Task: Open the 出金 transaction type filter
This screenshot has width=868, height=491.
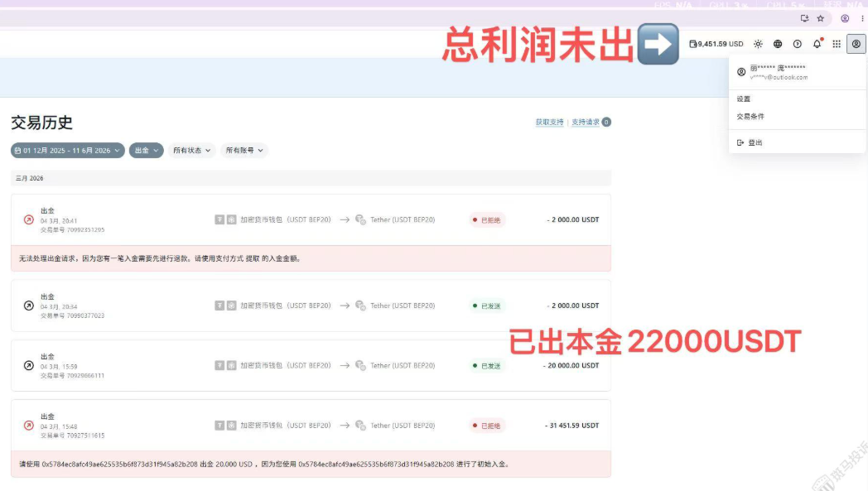Action: [146, 151]
